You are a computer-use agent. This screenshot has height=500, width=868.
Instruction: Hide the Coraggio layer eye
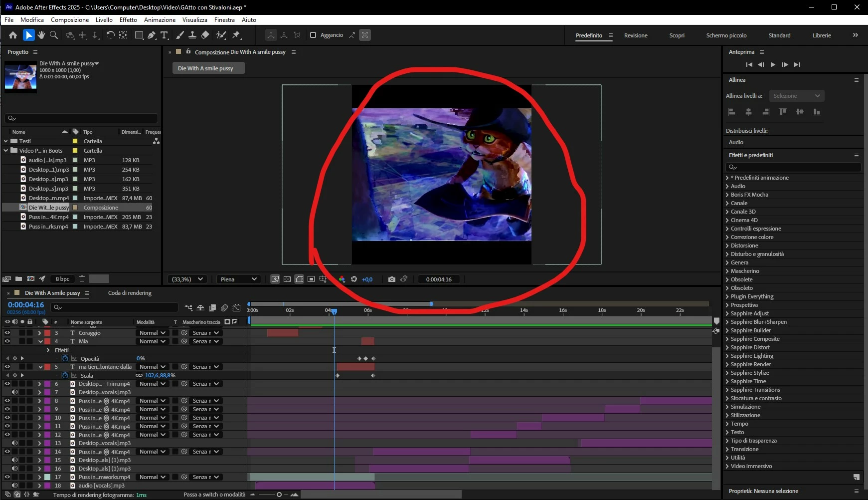[7, 333]
